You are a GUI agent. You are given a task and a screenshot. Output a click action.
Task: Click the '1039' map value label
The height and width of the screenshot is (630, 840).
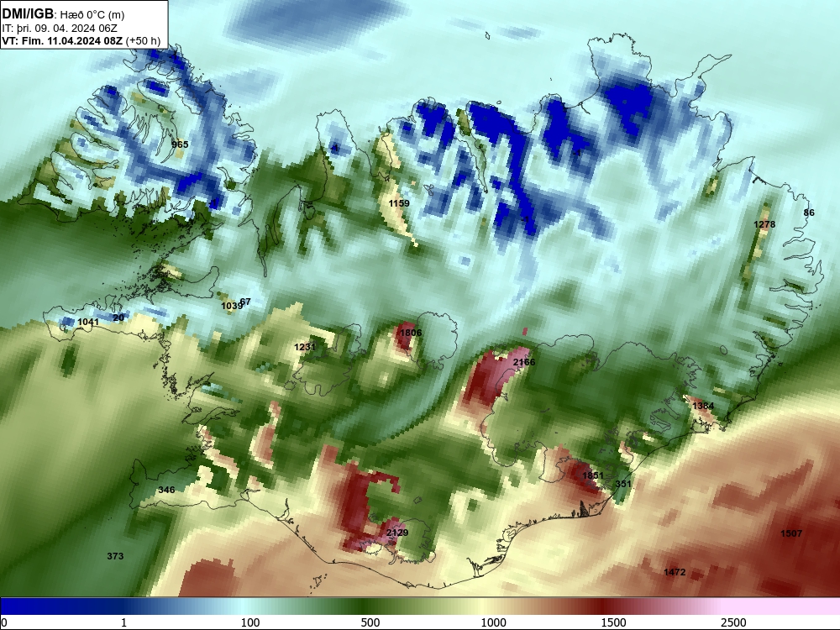232,306
